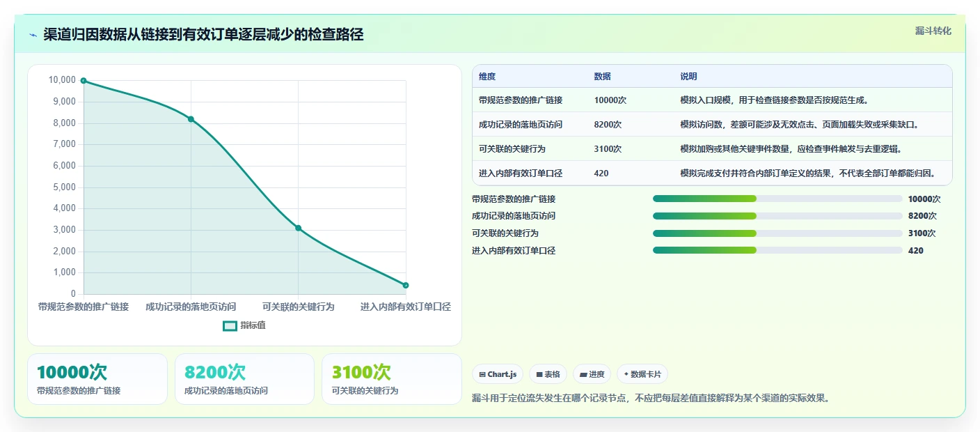Click the icon inside the 进度 chip

[583, 375]
